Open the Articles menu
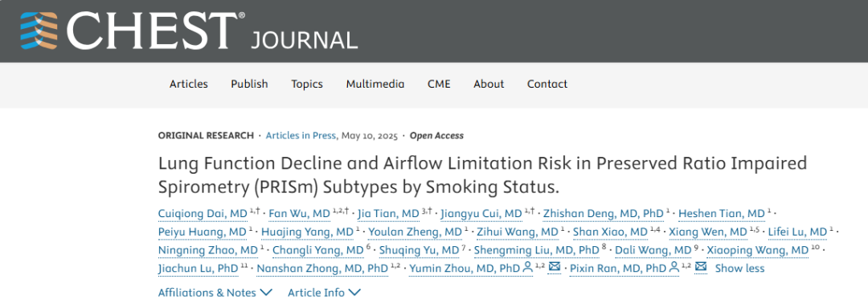Viewport: 868px width, 304px height. 189,84
